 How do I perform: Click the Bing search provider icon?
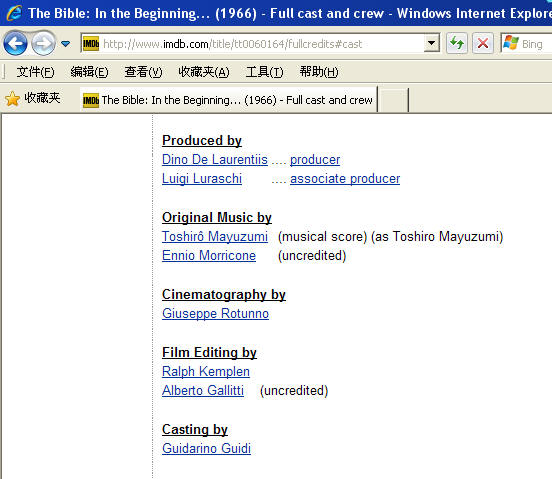coord(511,43)
